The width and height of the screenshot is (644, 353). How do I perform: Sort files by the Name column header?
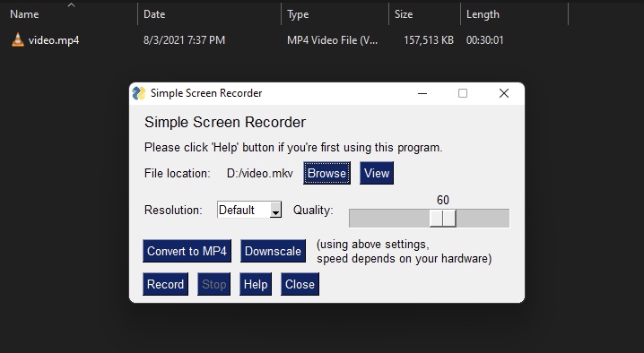click(24, 14)
